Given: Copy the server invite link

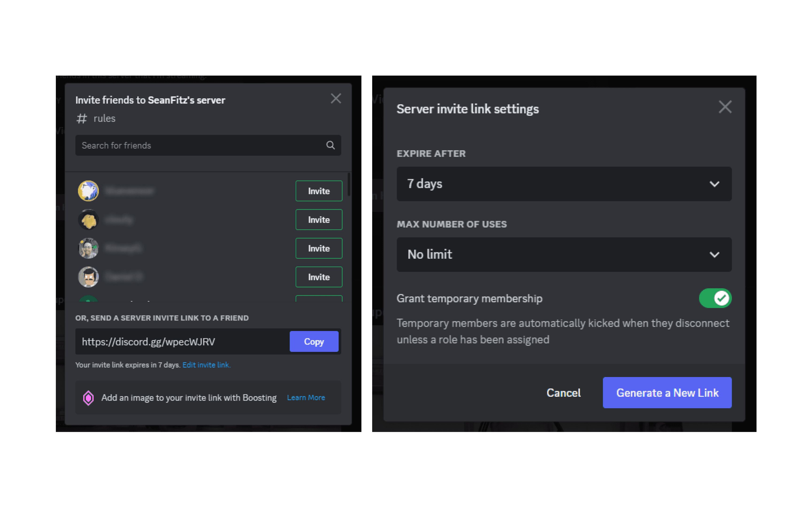Looking at the screenshot, I should click(x=314, y=341).
